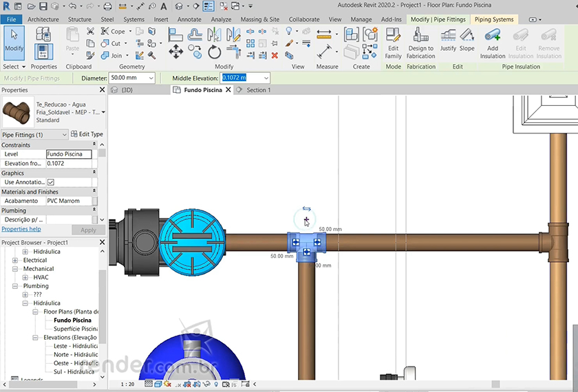Open the Properties help link
578x392 pixels.
tap(21, 229)
